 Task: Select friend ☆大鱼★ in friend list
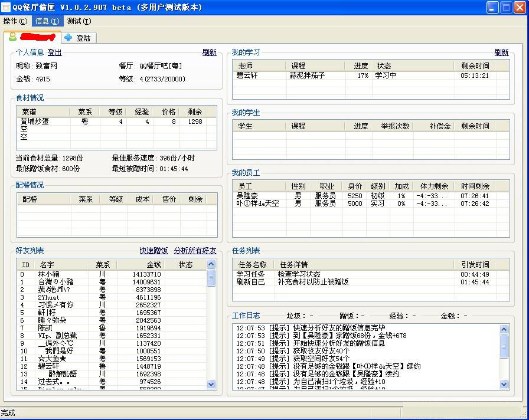tap(112, 358)
